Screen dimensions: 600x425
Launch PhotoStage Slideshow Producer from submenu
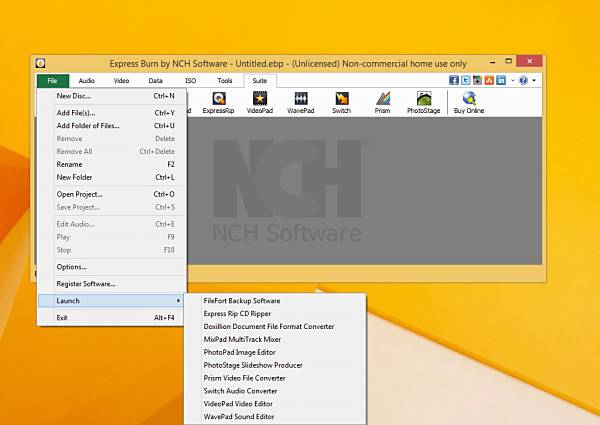coord(275,365)
